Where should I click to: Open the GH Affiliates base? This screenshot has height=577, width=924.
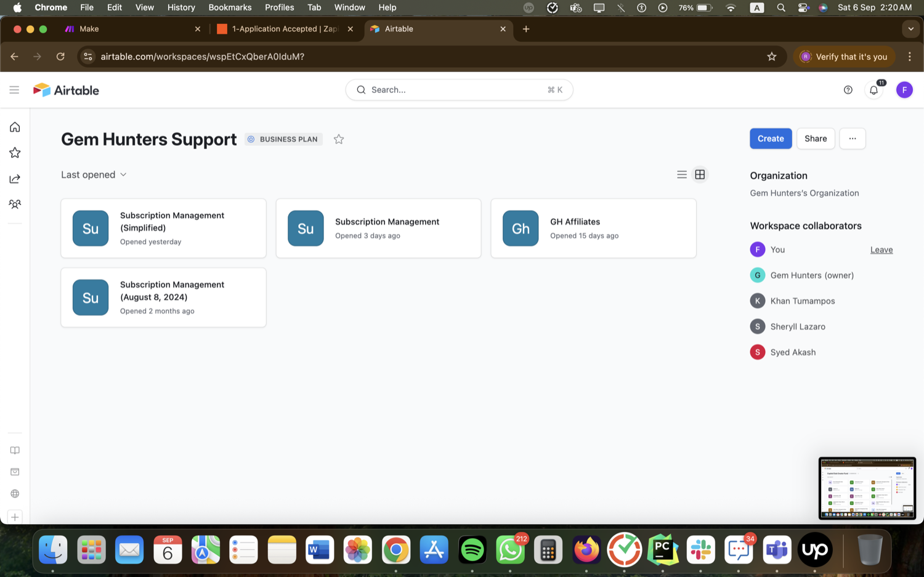[593, 228]
